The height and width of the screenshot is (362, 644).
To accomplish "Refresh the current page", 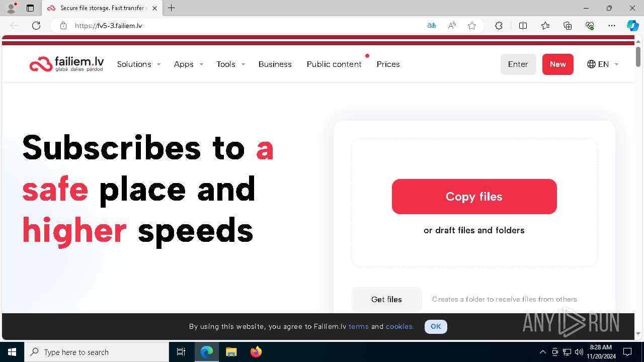I will coord(36,26).
